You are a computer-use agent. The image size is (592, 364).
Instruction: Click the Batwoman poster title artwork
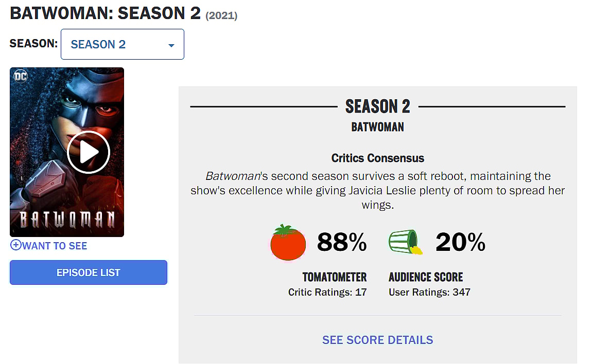[x=67, y=220]
